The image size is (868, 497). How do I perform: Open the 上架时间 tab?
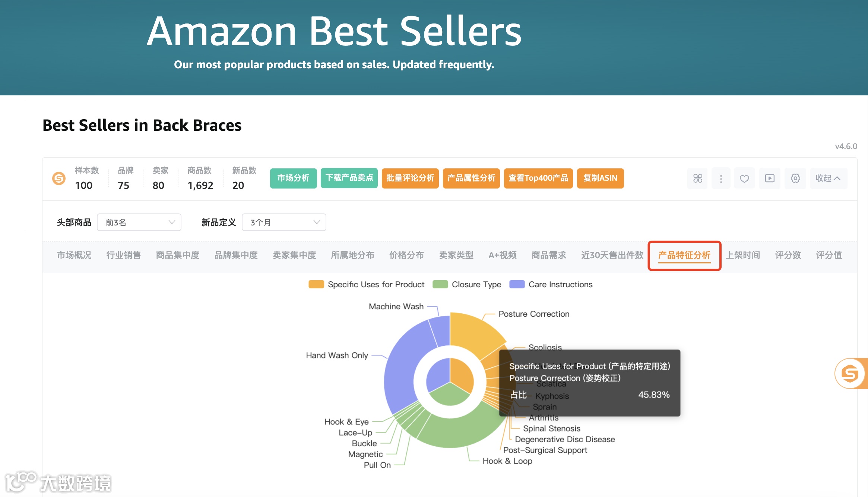(x=742, y=255)
